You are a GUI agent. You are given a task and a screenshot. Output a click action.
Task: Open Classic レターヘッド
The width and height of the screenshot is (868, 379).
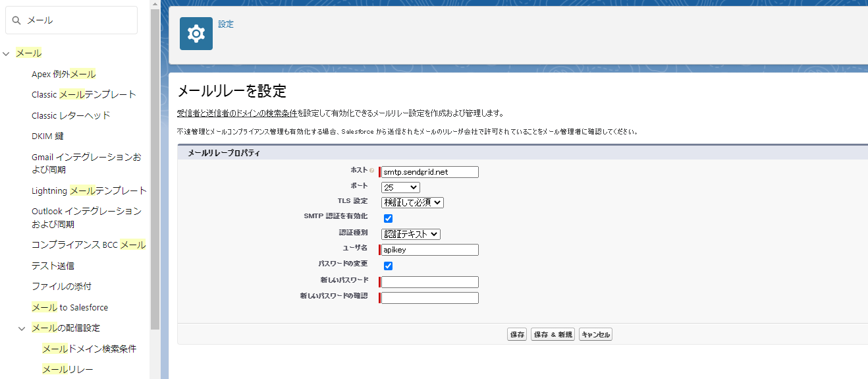point(71,115)
